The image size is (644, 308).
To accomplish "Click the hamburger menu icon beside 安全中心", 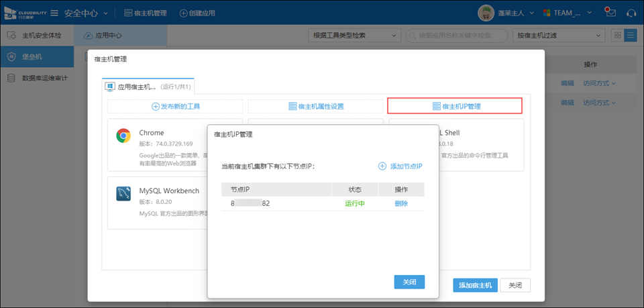I will pyautogui.click(x=54, y=13).
